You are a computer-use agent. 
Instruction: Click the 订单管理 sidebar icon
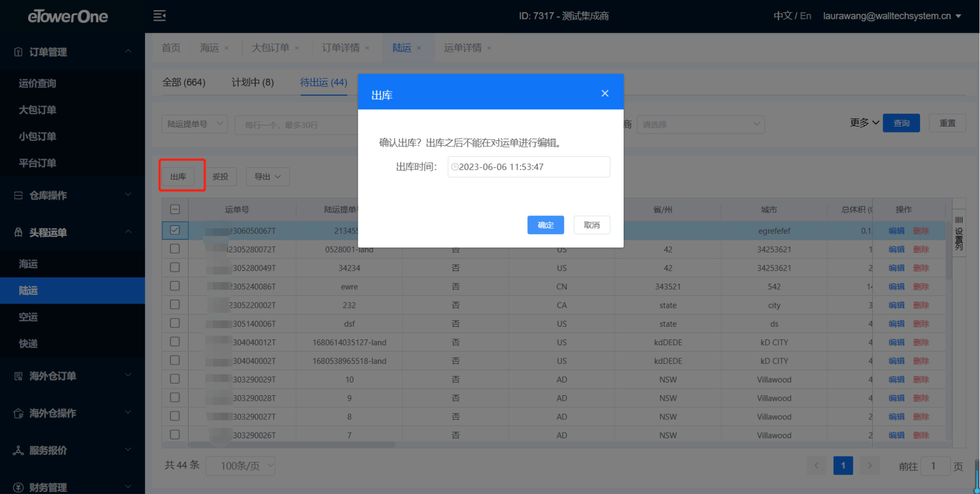(x=18, y=52)
